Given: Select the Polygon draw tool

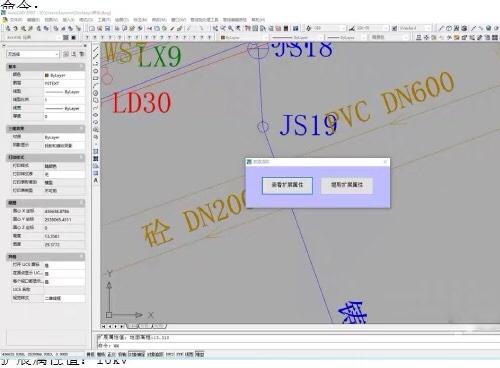Looking at the screenshot, I should [96, 71].
